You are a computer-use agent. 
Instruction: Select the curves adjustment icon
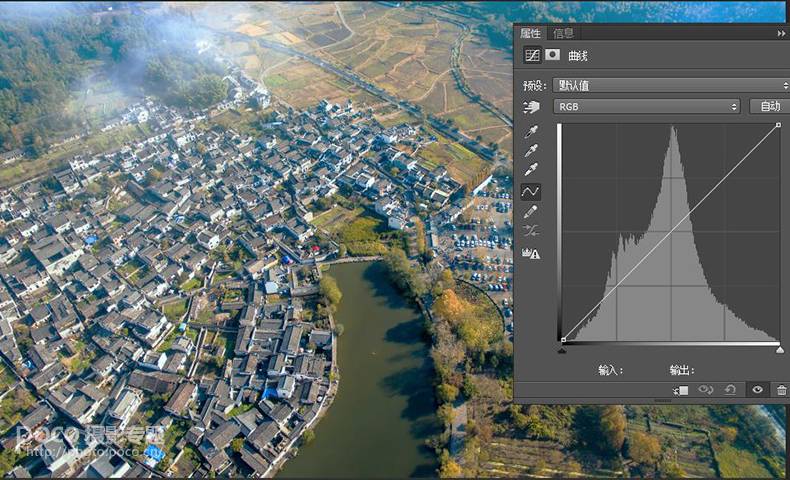coord(532,55)
